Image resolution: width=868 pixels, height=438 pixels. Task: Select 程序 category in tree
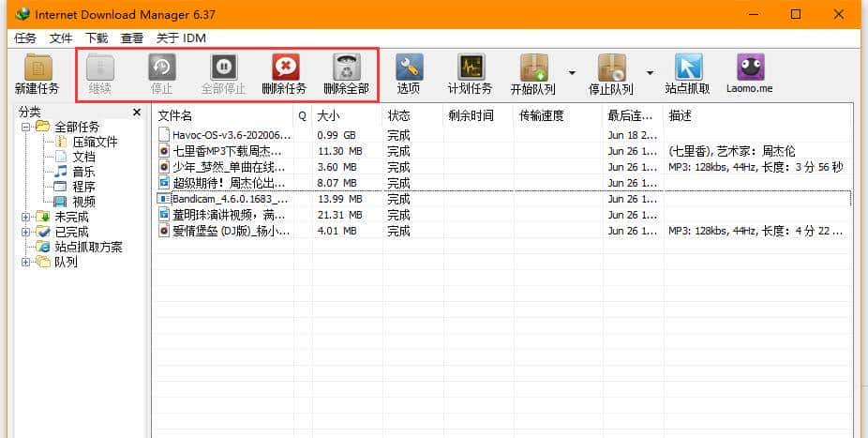(x=83, y=188)
